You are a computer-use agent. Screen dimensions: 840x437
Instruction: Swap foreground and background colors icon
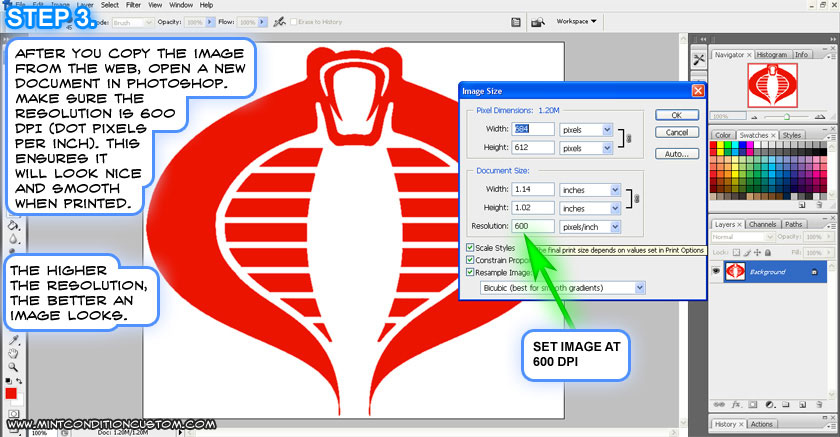click(x=19, y=381)
